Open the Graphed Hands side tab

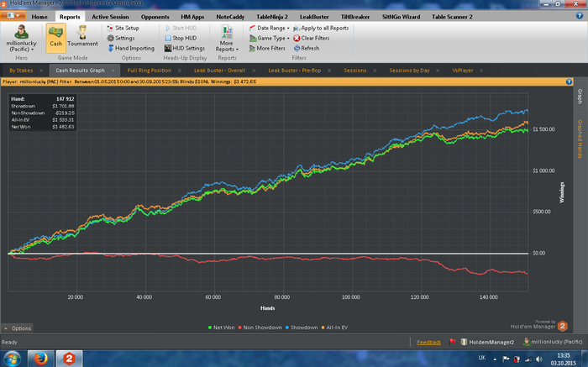coord(580,139)
